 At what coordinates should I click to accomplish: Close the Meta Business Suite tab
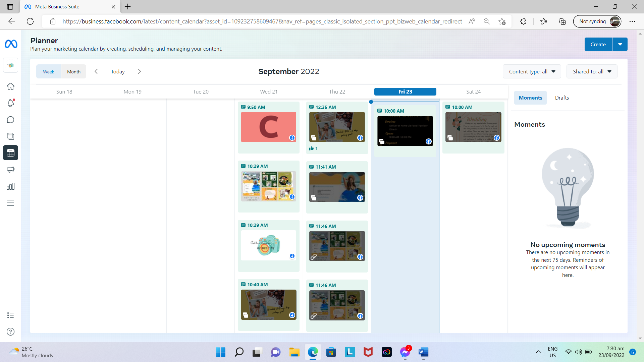(x=113, y=7)
